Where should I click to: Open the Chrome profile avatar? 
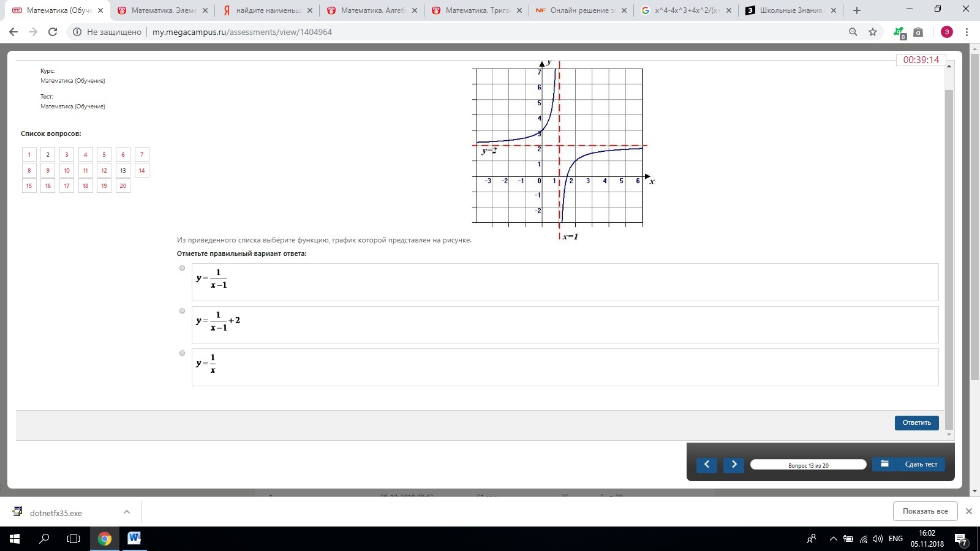[x=947, y=32]
